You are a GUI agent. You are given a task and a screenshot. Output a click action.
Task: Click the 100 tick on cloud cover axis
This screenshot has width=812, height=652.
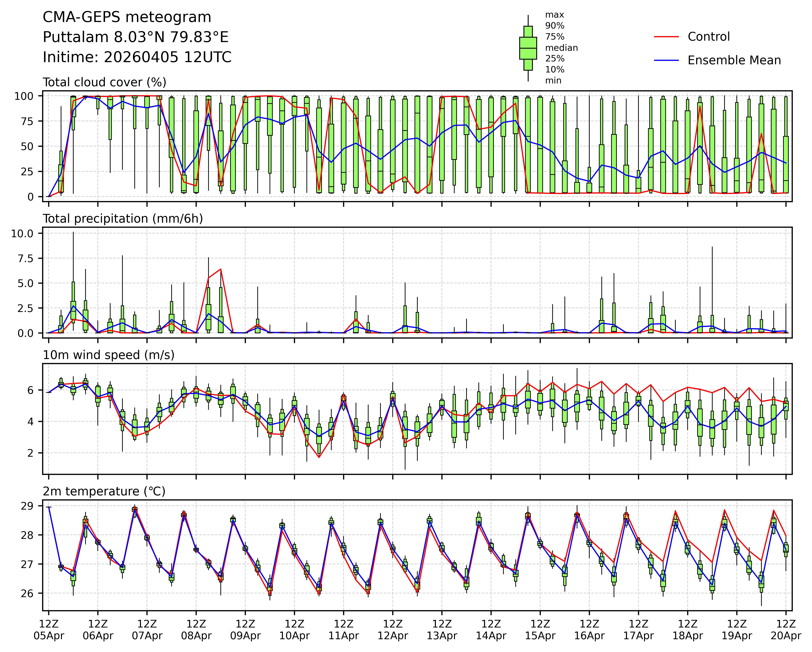24,96
